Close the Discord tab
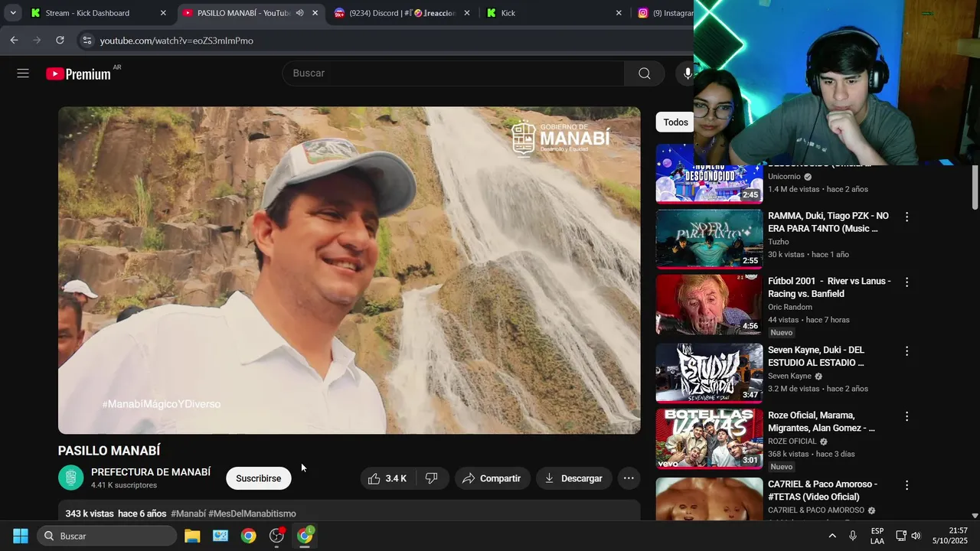980x551 pixels. [x=467, y=13]
